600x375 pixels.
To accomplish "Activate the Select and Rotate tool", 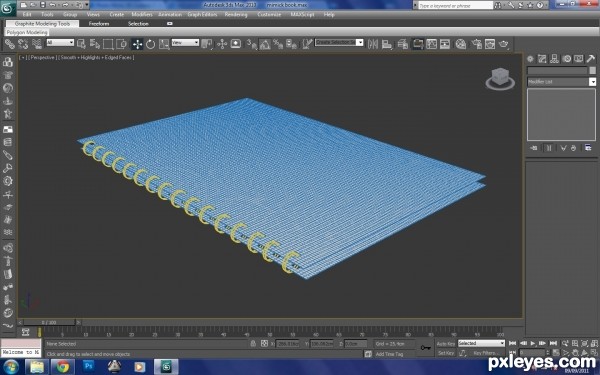I will coord(150,44).
